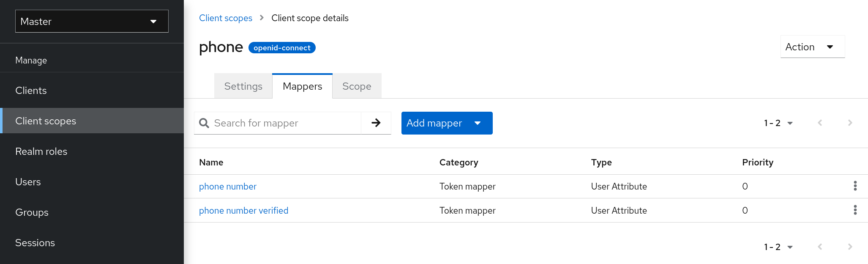Click the search arrow submit button
This screenshot has width=868, height=264.
pyautogui.click(x=376, y=123)
